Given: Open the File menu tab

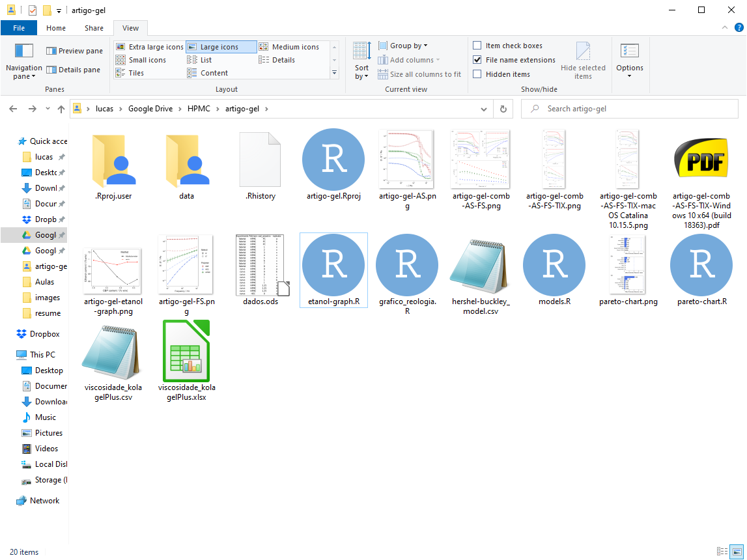Looking at the screenshot, I should [19, 28].
